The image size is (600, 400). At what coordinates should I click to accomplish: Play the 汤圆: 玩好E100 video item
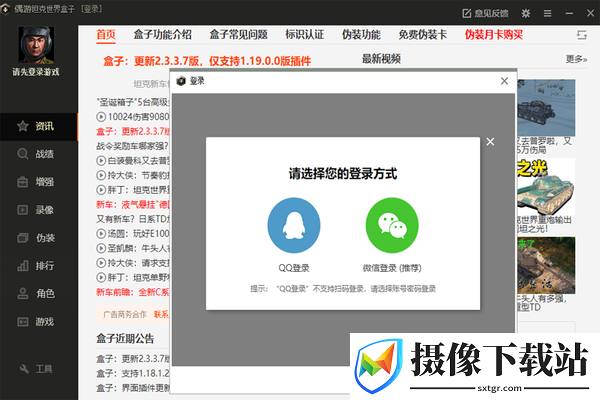tap(132, 233)
